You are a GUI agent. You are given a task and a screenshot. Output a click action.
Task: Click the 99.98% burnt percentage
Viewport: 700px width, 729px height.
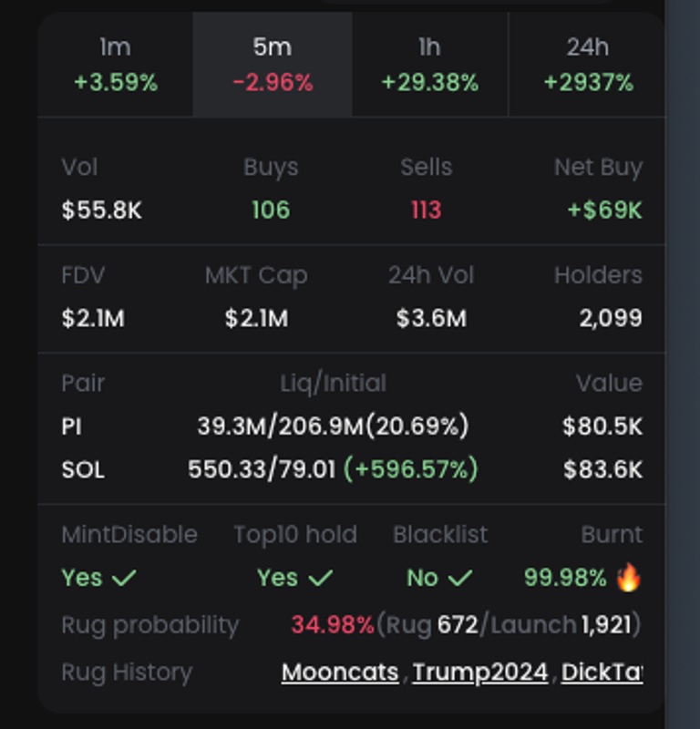[x=565, y=578]
